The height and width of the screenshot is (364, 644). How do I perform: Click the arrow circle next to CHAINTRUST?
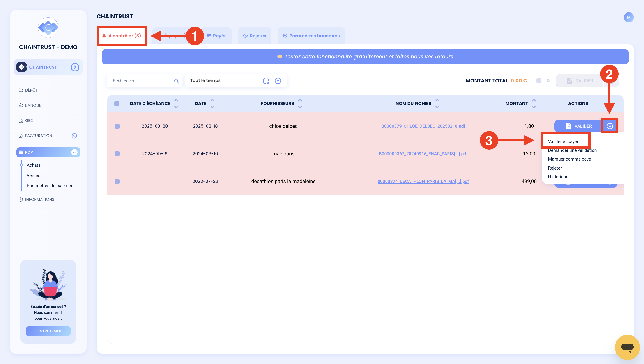tap(75, 67)
